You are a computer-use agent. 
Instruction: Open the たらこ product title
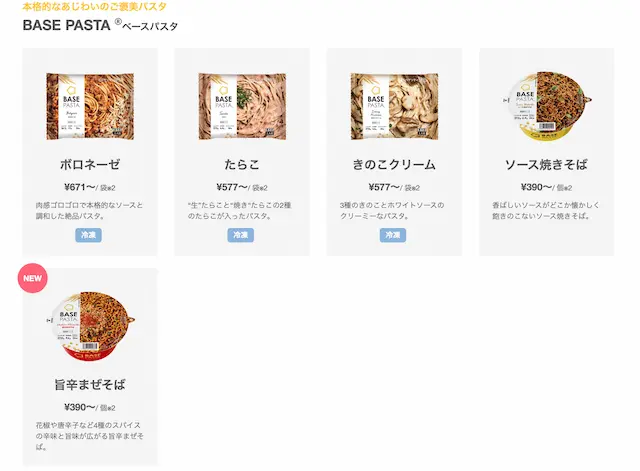(242, 164)
